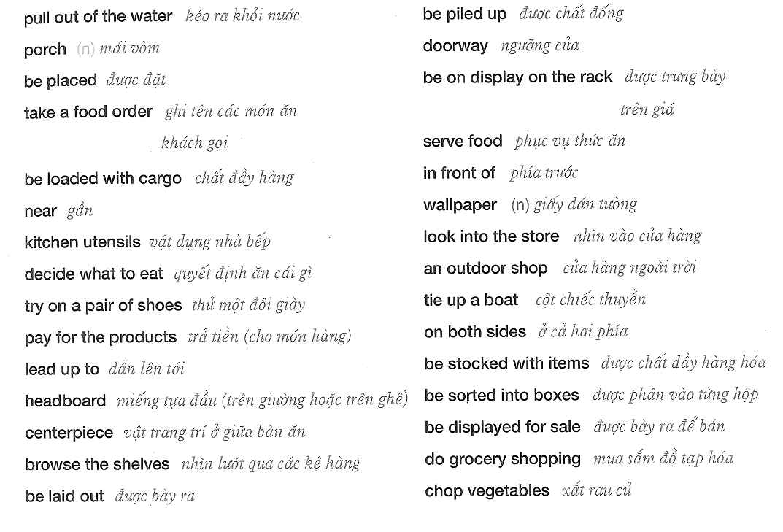This screenshot has width=783, height=532.
Task: Click the word 'centerpiece'
Action: coord(69,433)
